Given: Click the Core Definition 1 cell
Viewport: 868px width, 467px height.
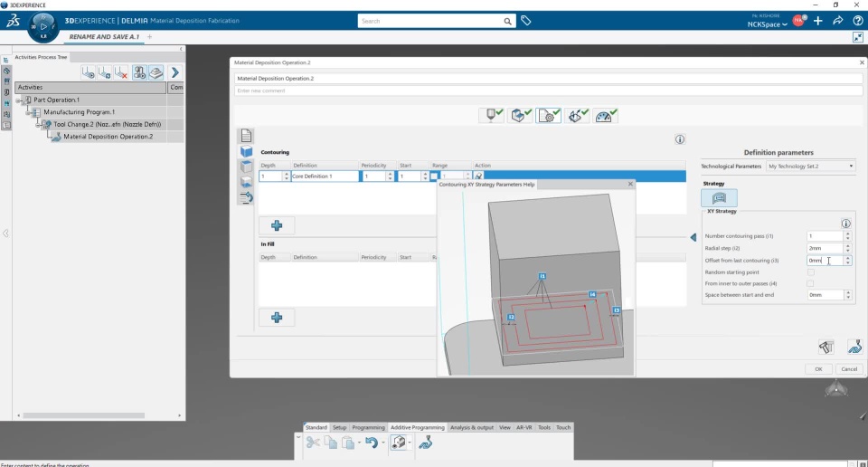Looking at the screenshot, I should [x=325, y=176].
